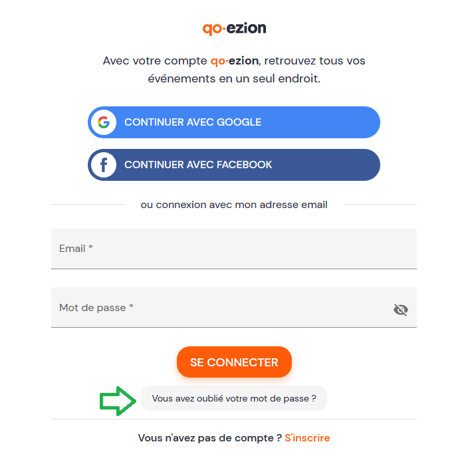Toggle password visibility eye icon
The image size is (476, 466).
401,310
